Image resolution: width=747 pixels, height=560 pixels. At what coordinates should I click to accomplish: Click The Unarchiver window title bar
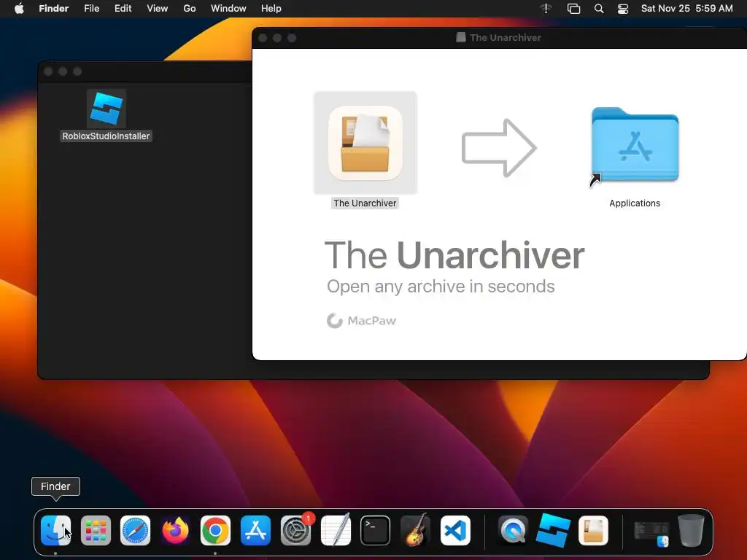tap(499, 38)
